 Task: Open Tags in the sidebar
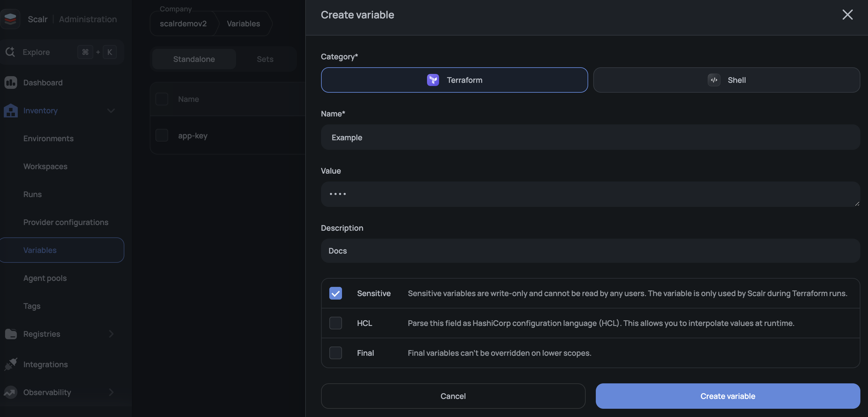[x=32, y=306]
